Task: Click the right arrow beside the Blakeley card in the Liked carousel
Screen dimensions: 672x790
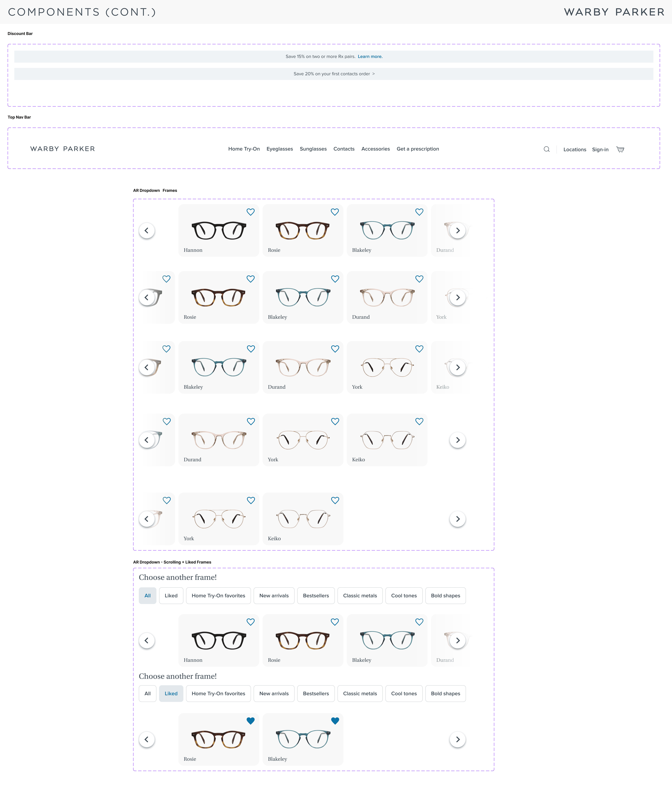Action: [x=458, y=739]
